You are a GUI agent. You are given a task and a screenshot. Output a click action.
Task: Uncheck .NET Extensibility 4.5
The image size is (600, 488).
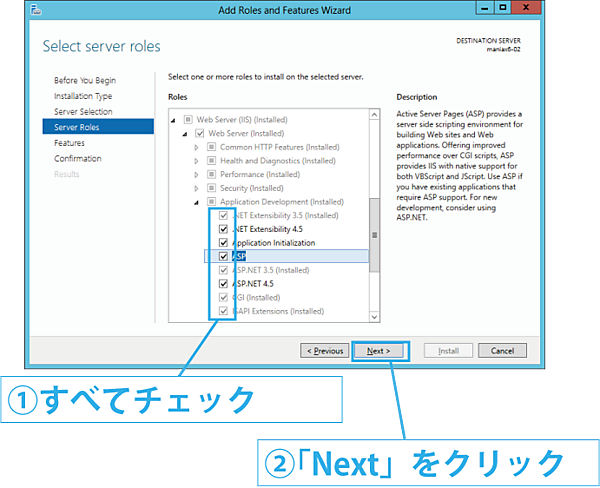pyautogui.click(x=223, y=229)
